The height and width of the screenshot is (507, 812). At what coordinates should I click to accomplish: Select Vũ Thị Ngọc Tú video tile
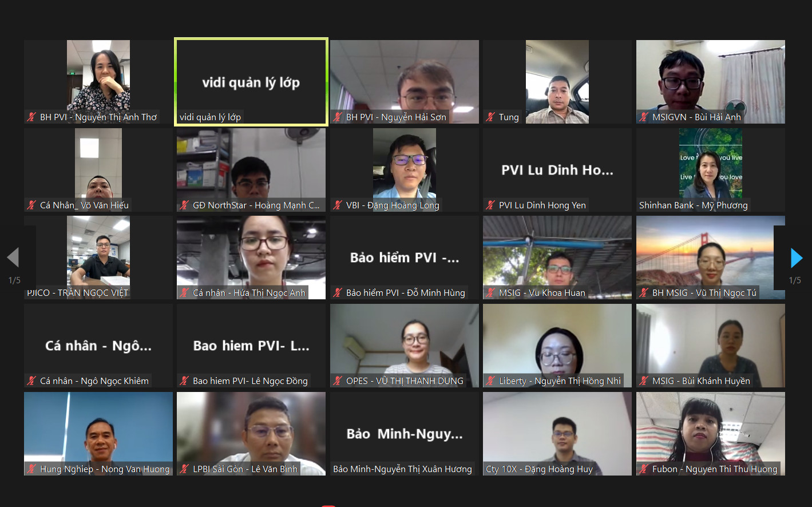[x=711, y=258]
